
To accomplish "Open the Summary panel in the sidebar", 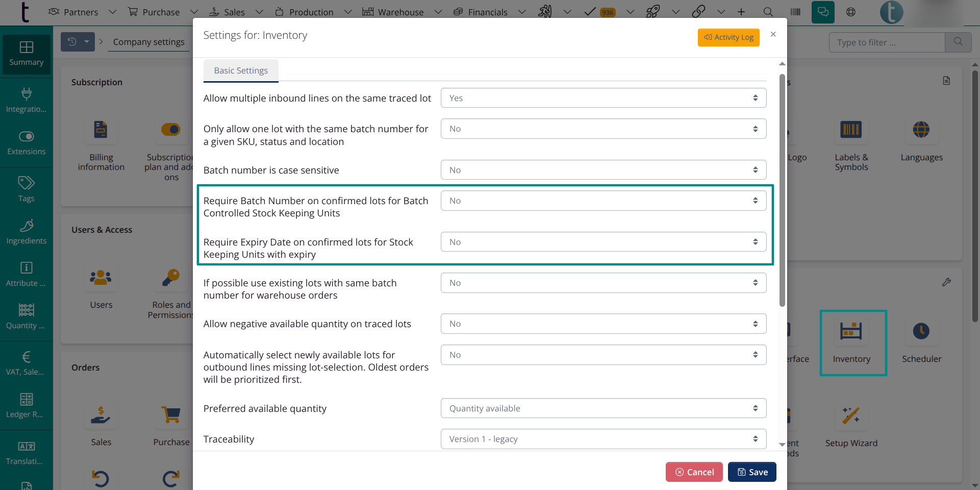I will tap(26, 54).
